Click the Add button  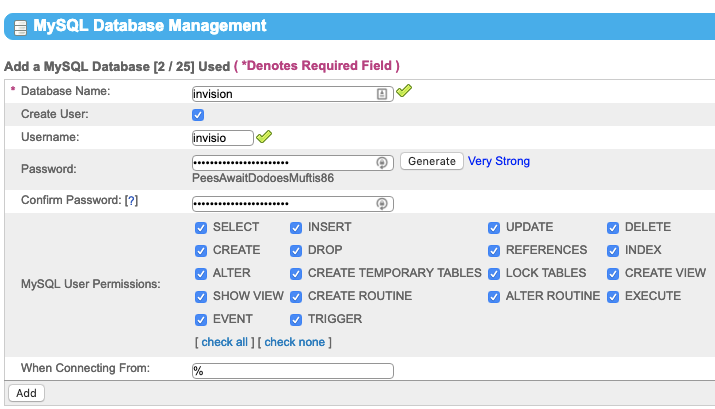coord(26,393)
